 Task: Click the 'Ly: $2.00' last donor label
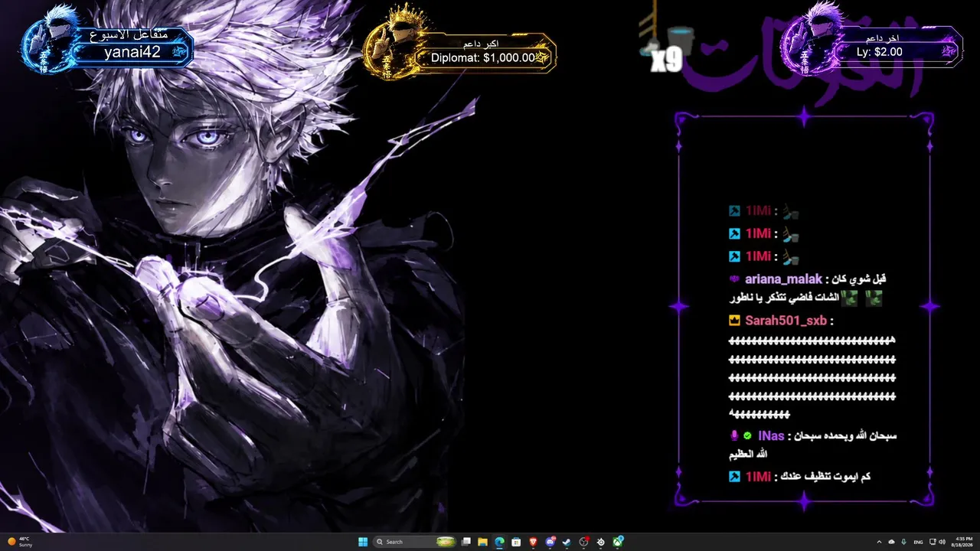pos(879,52)
